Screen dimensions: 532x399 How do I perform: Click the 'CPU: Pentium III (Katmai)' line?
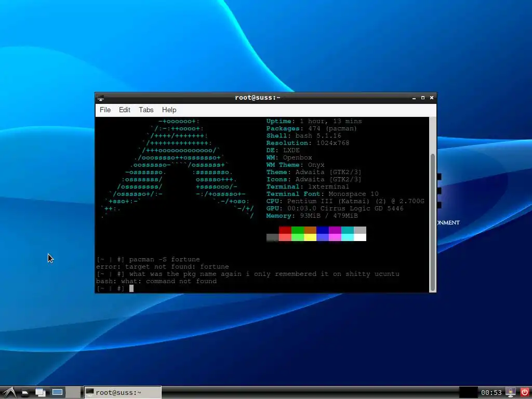click(x=345, y=201)
